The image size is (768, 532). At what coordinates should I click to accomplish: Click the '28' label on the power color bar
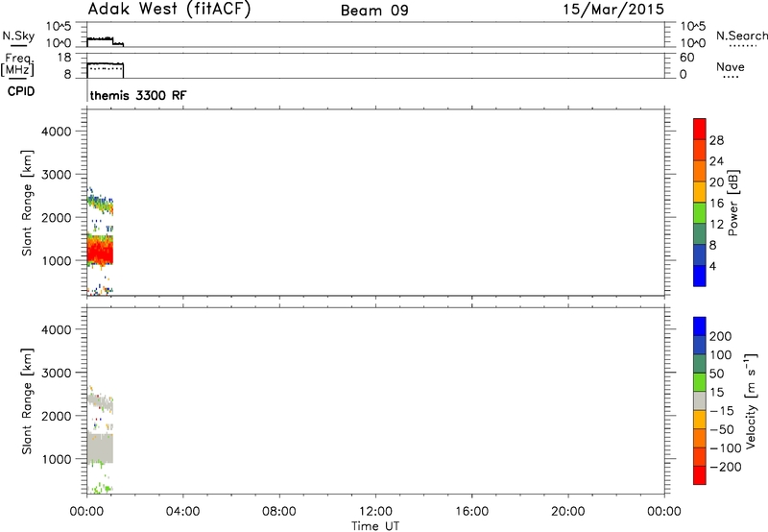coord(716,140)
